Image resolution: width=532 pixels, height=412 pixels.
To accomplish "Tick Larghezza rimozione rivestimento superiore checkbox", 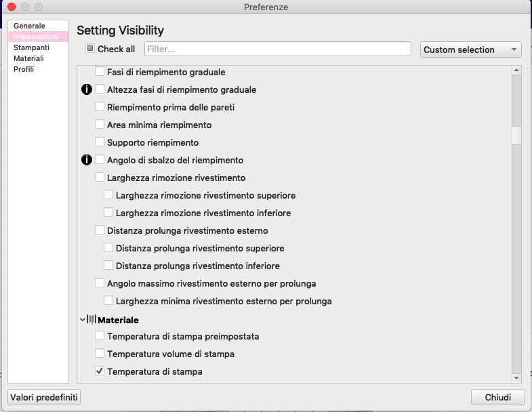I will click(108, 196).
